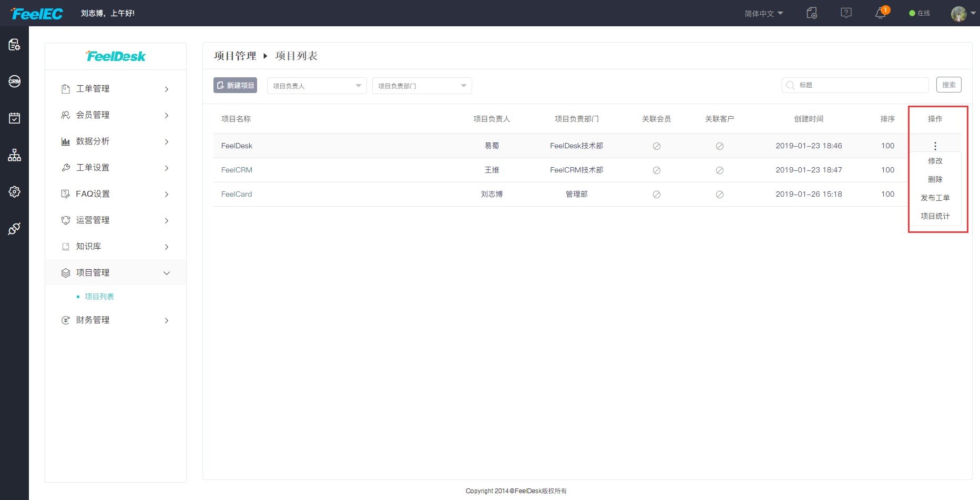Open the ticket settings icon in dark sidebar

coord(15,45)
